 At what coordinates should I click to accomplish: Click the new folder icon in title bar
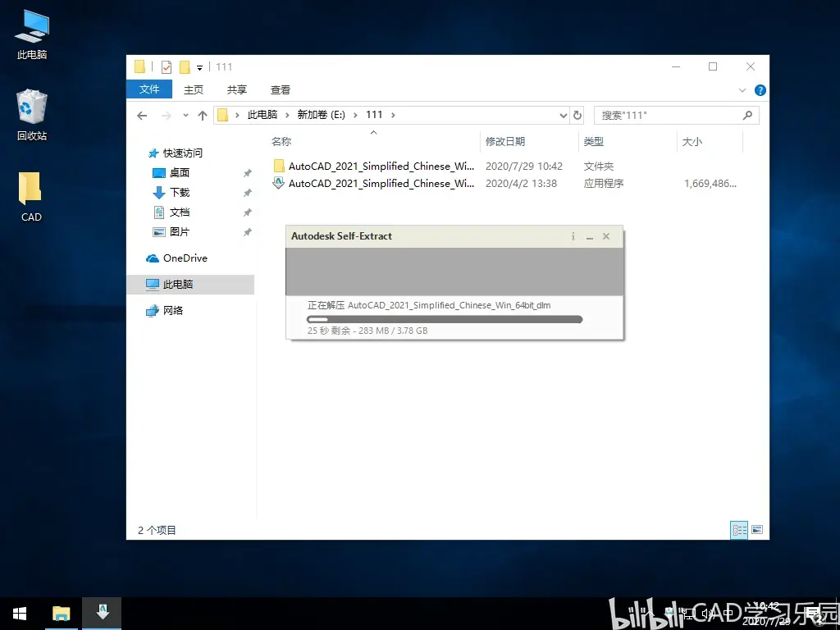coord(185,67)
